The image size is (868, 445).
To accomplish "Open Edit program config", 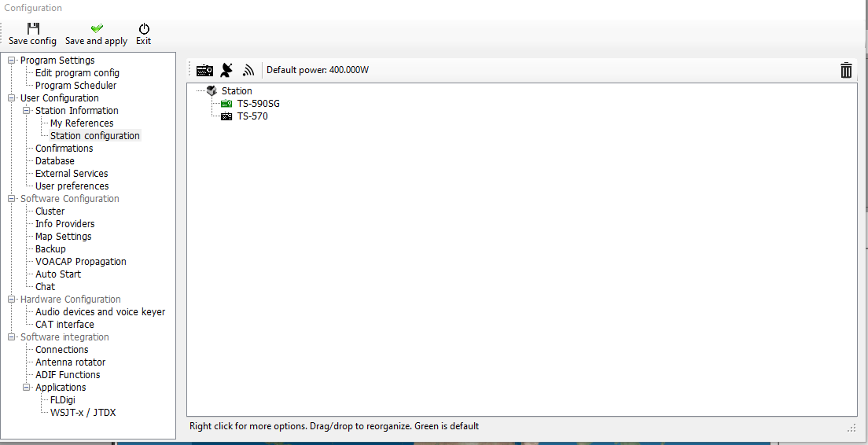I will 78,73.
